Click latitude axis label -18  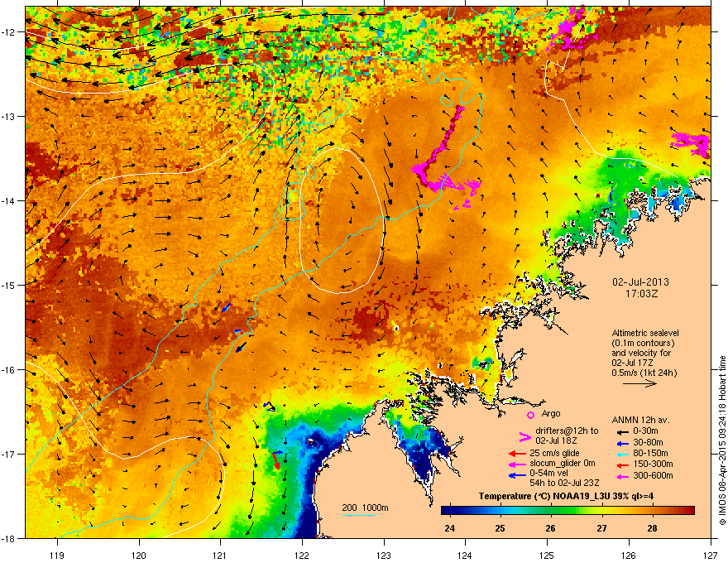point(8,538)
